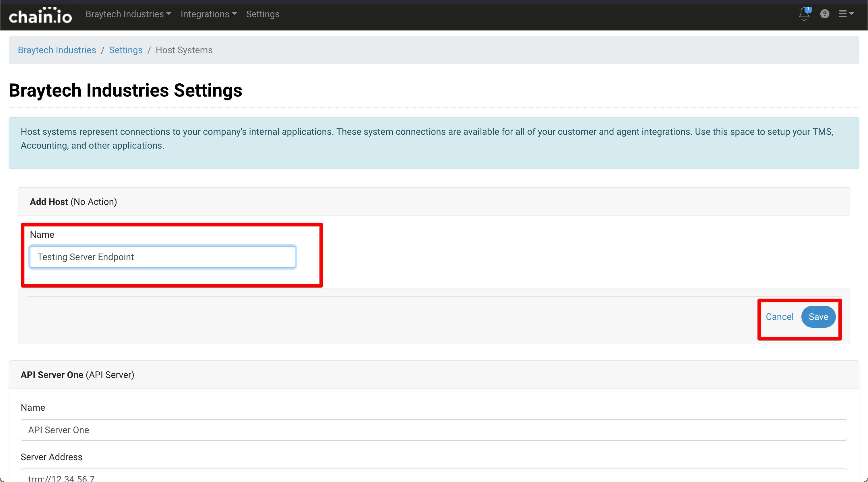868x482 pixels.
Task: Click the help question mark icon
Action: pos(825,14)
